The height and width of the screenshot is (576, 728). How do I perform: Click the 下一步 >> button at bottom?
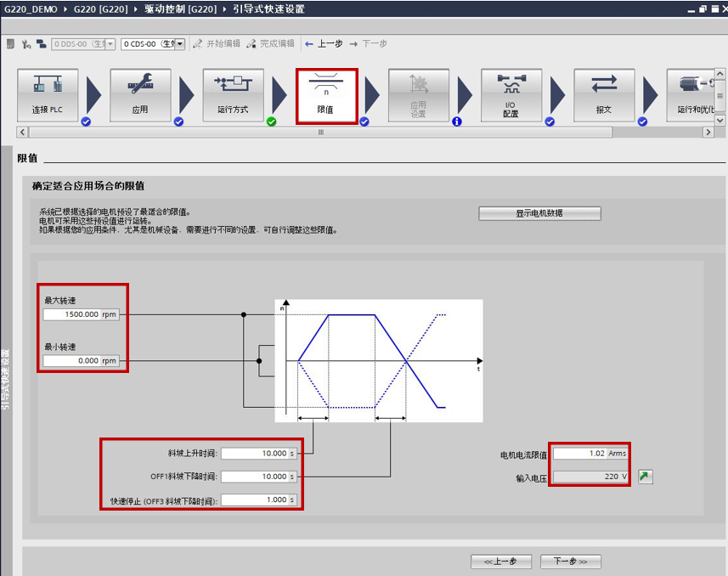pos(570,562)
